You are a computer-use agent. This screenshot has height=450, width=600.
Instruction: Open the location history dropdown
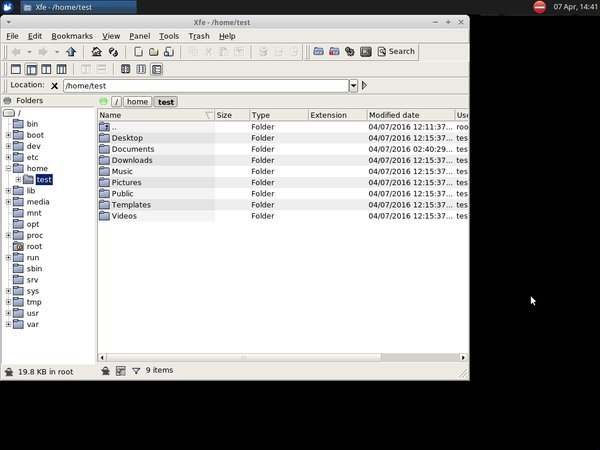coord(353,86)
